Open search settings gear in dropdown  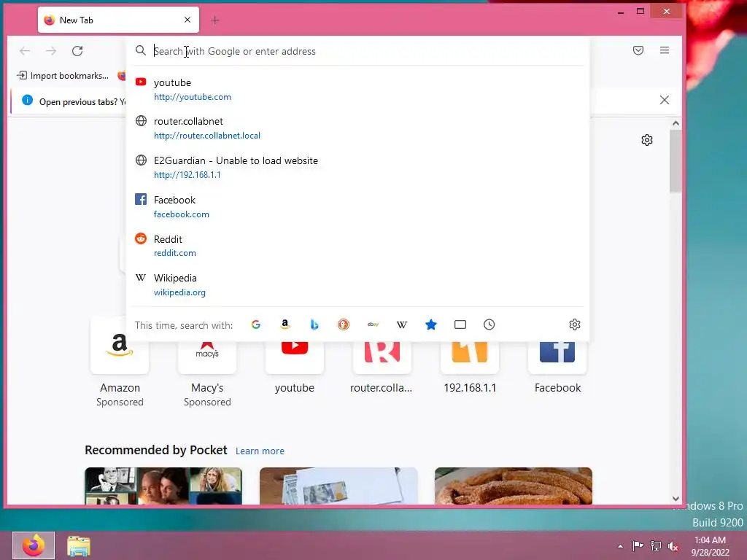pos(575,324)
